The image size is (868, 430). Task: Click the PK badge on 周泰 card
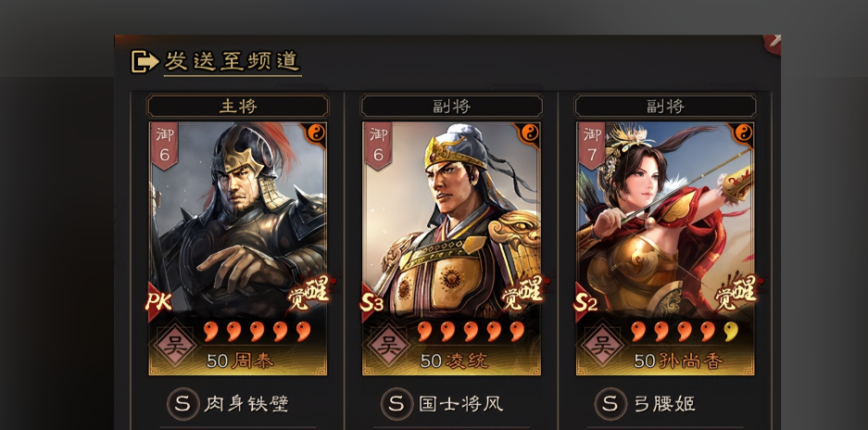pos(159,301)
